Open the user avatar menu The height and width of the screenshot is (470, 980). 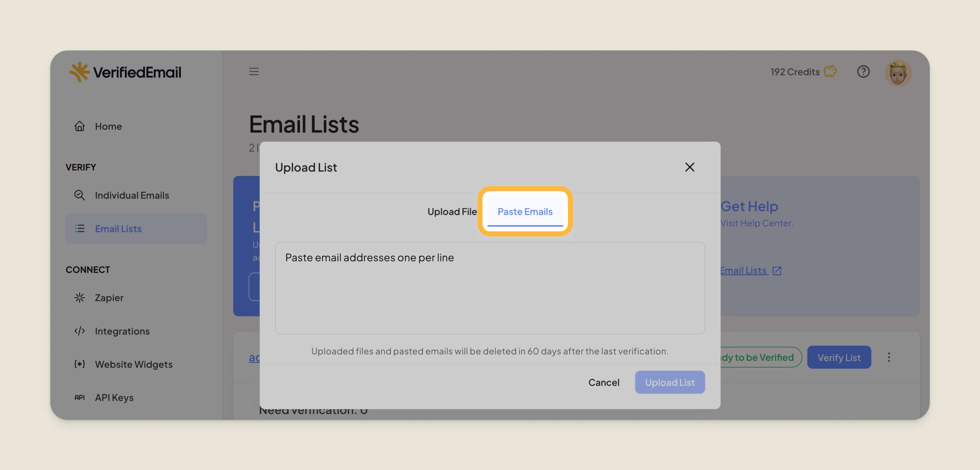(898, 72)
